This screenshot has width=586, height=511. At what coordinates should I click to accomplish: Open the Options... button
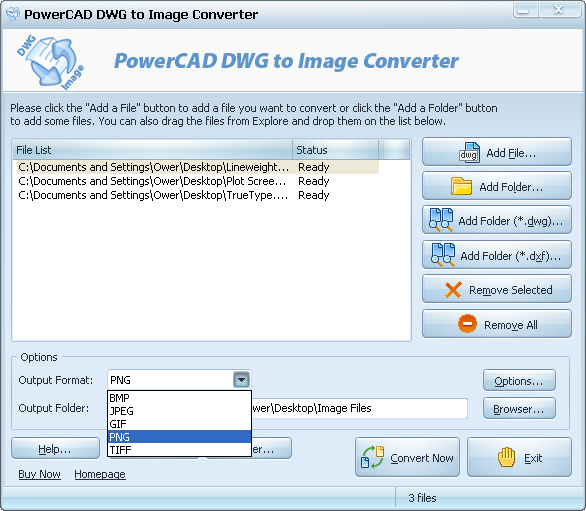(519, 381)
